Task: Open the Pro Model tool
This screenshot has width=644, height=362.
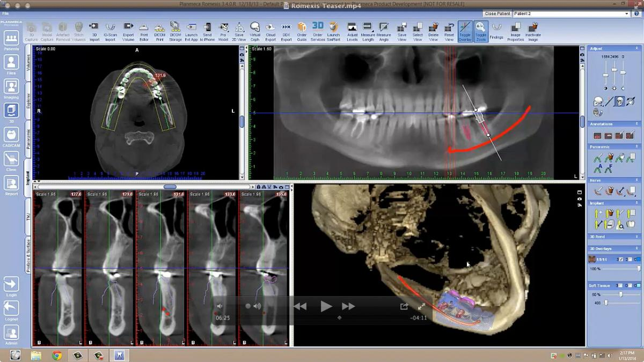Action: [223, 32]
